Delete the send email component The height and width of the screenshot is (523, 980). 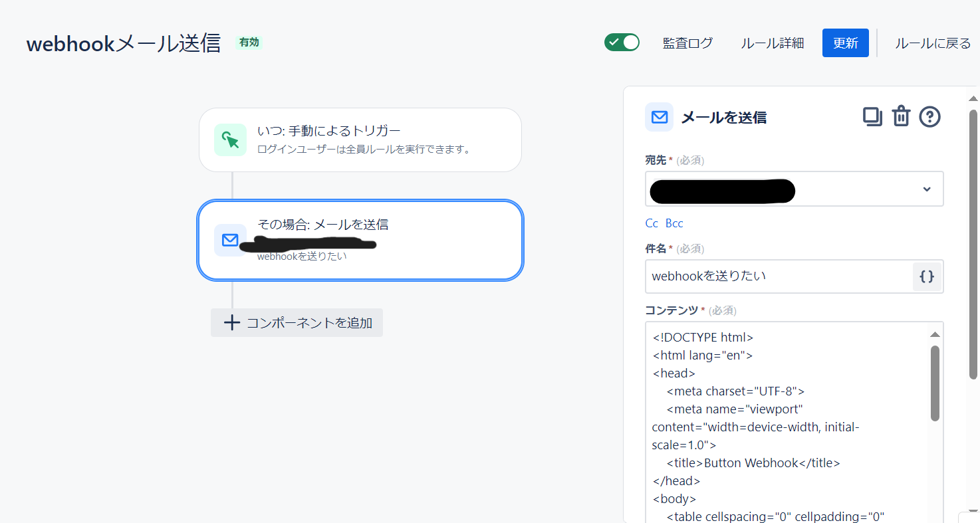(x=901, y=116)
